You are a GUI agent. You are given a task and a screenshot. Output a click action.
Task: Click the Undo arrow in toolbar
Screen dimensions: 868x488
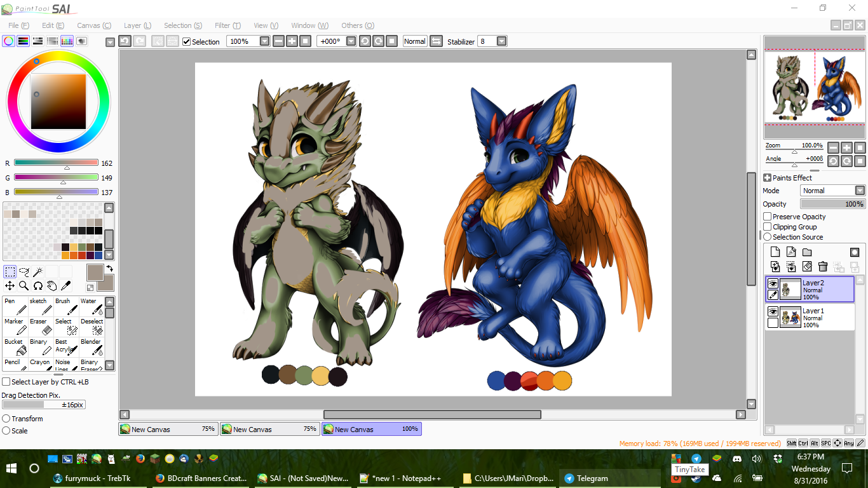tap(125, 41)
